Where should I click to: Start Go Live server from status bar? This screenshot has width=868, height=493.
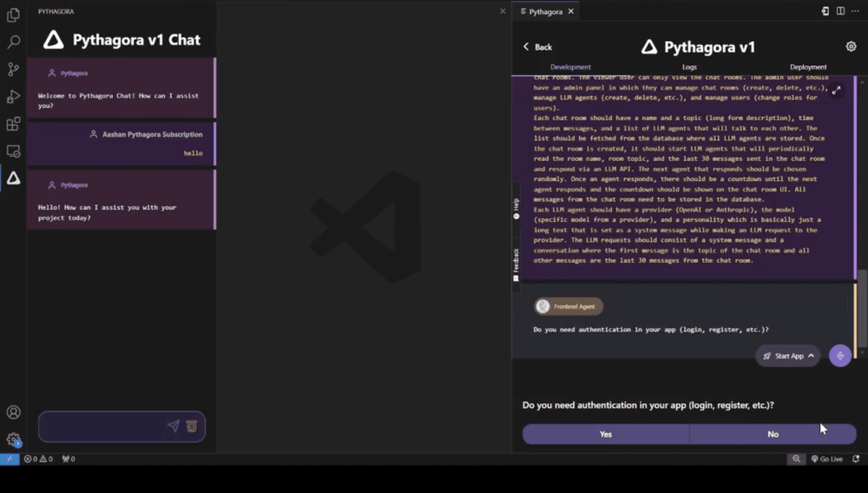[827, 459]
